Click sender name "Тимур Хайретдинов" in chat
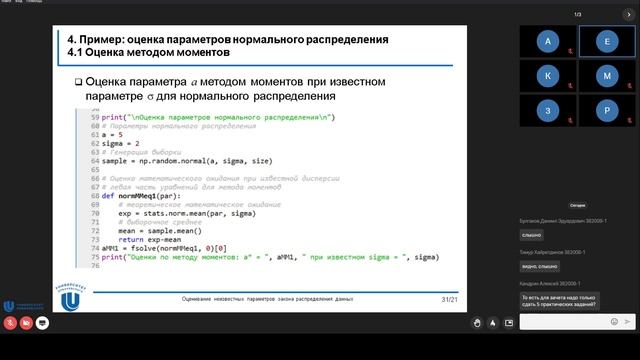Viewport: 640px width, 360px height. (552, 252)
